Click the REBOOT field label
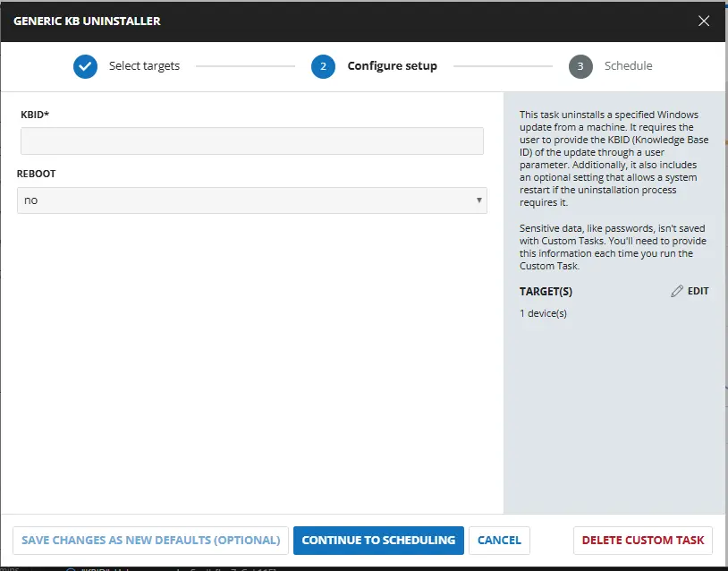 click(37, 174)
